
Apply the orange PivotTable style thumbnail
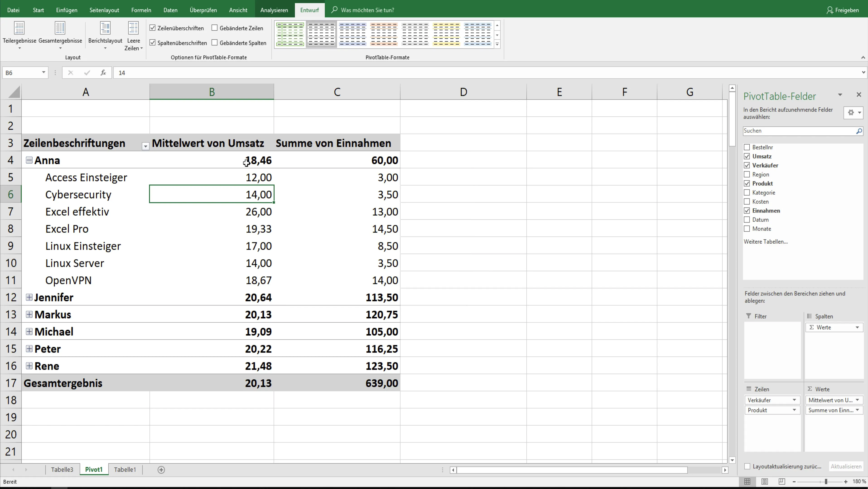pos(384,34)
